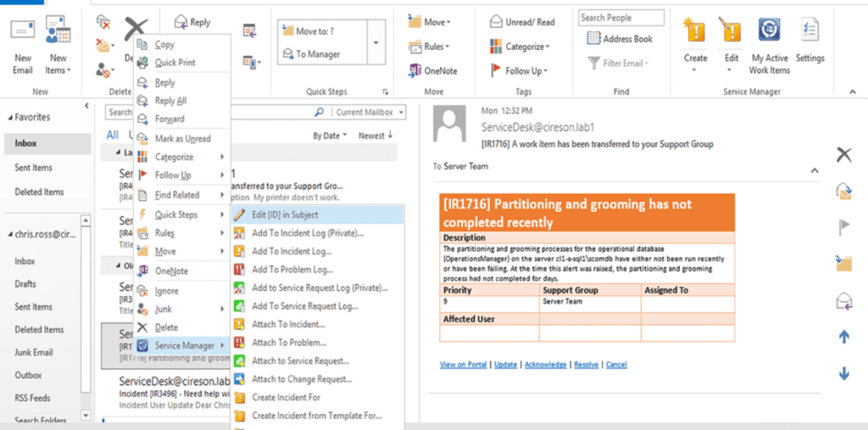Click the search magnifier icon
The image size is (868, 430).
click(319, 112)
